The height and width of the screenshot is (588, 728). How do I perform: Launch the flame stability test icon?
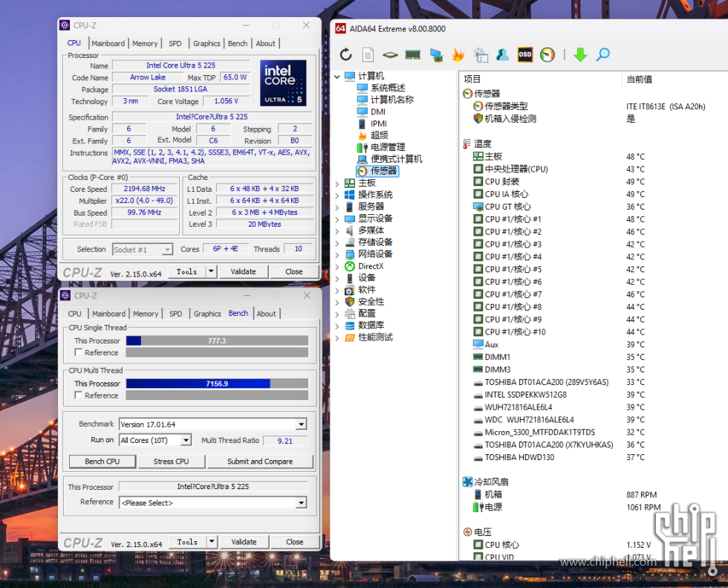[x=458, y=54]
